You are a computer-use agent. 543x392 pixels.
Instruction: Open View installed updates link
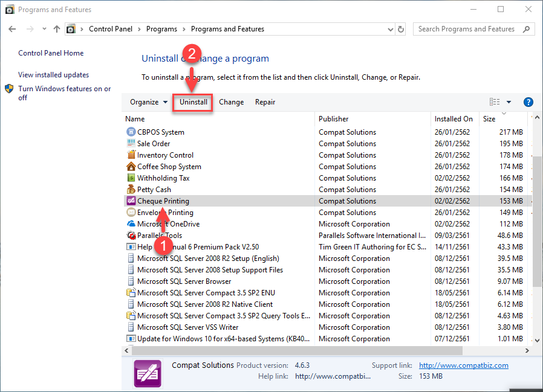[x=53, y=75]
